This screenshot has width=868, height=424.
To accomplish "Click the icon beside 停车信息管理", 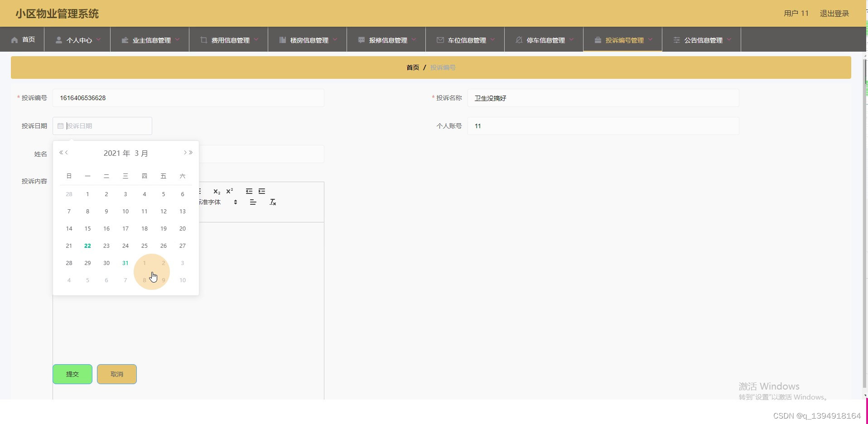I will click(x=519, y=40).
